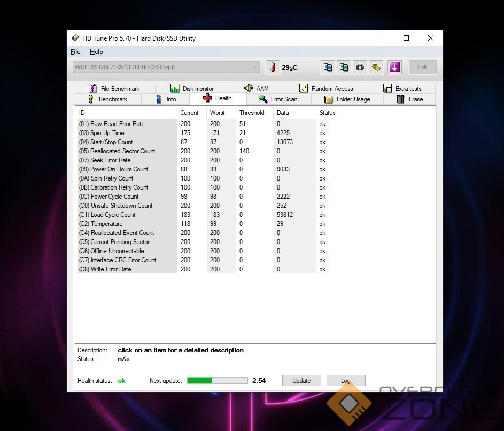Screen dimensions: 504x431
Task: Click the copy screenshot to clipboard icon
Action: click(x=344, y=67)
